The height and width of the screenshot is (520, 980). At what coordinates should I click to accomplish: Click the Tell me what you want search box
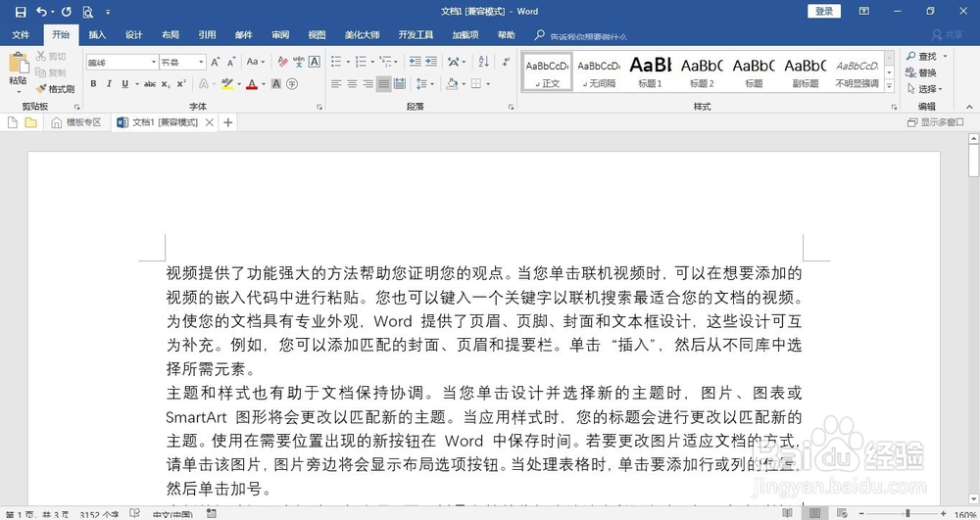587,36
